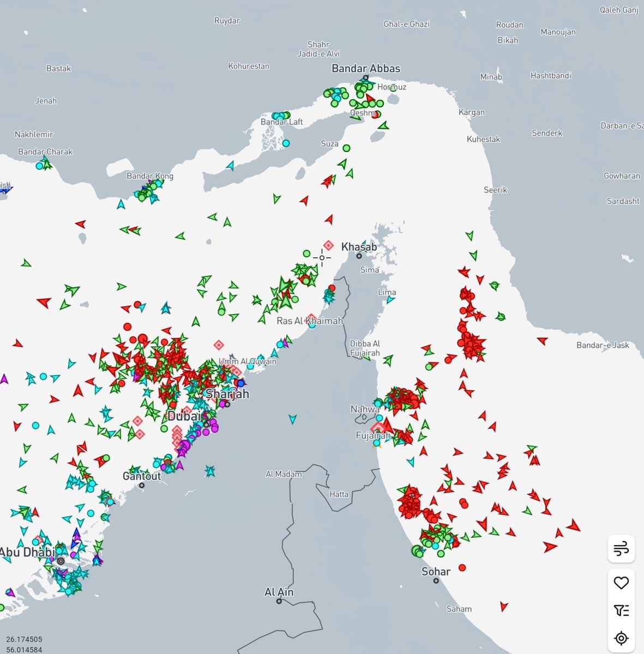Click the latitude value 26.174505
The image size is (644, 654).
(x=24, y=639)
